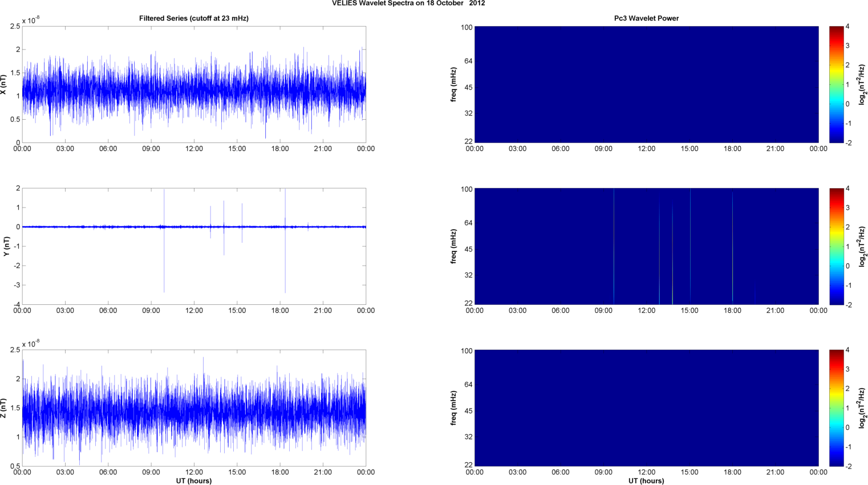This screenshot has width=868, height=485.
Task: Click the 'freq (mHz)' label of top spectrogram
Action: (454, 84)
